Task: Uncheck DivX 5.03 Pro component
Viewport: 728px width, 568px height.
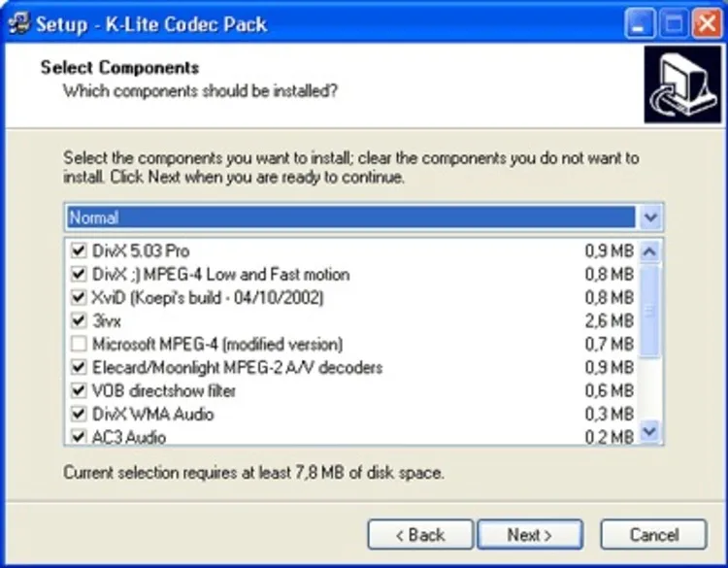Action: click(x=79, y=251)
